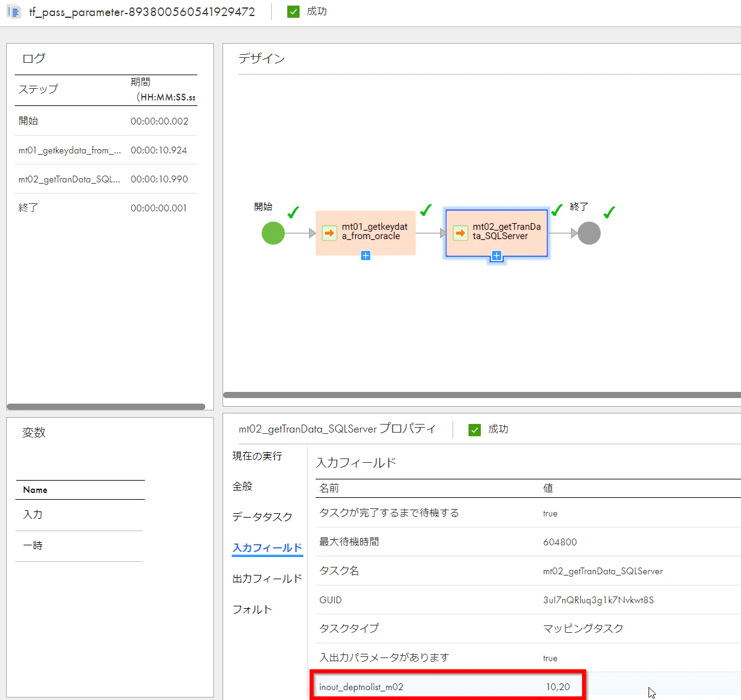
Task: Click green checkmark above mt02_getTranData_SQLServer
Action: [x=557, y=210]
